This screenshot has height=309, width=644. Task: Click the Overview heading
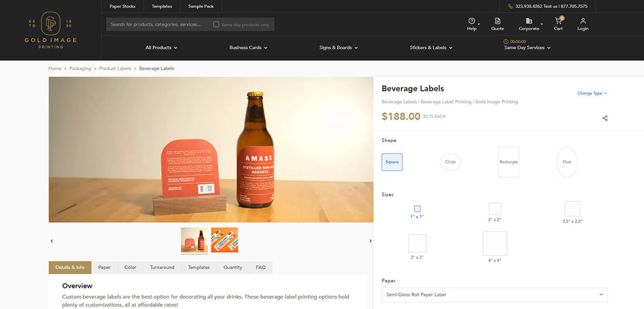77,286
